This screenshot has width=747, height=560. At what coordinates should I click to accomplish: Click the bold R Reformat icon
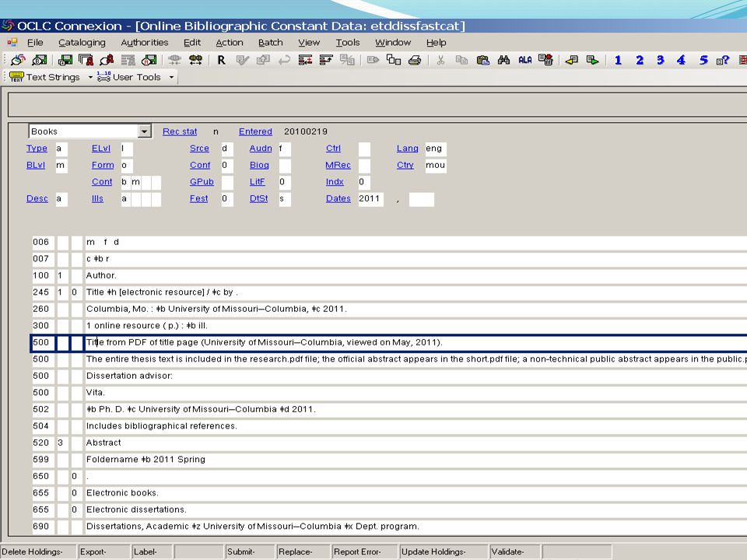tap(221, 60)
